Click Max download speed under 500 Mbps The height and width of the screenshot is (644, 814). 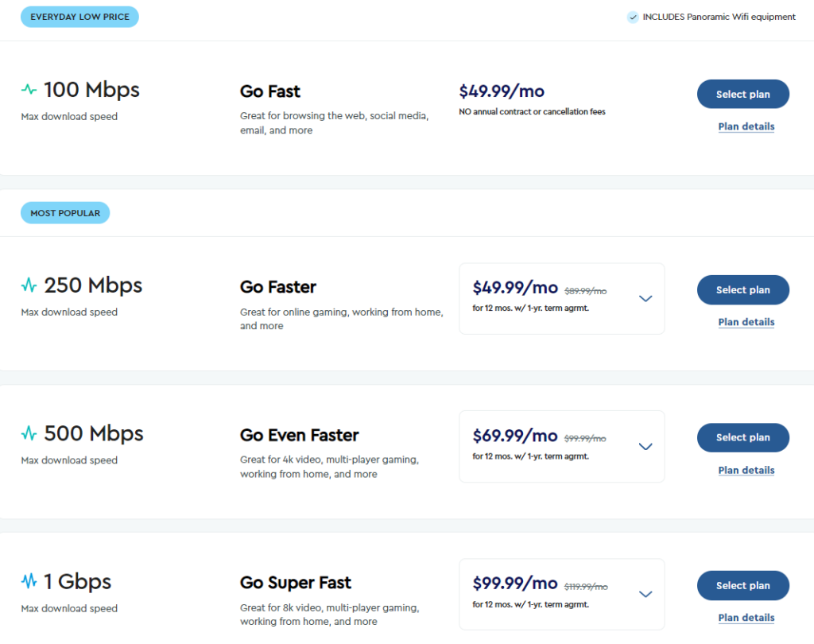pyautogui.click(x=69, y=460)
